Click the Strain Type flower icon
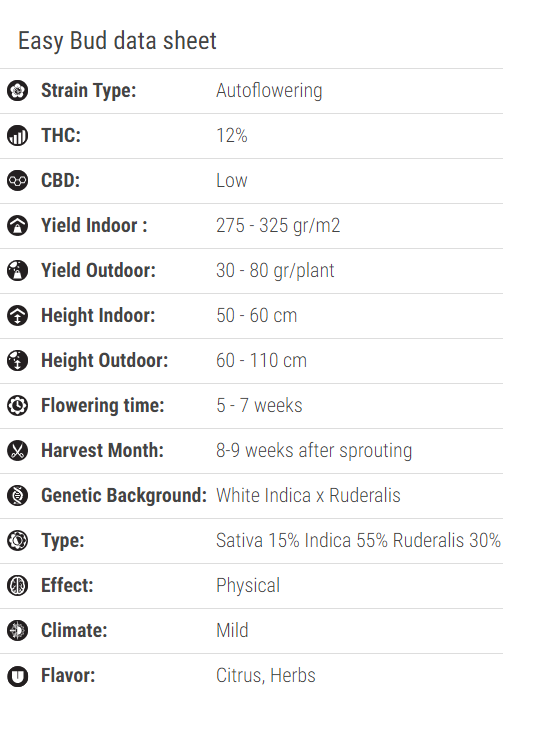The height and width of the screenshot is (730, 553). [x=18, y=91]
